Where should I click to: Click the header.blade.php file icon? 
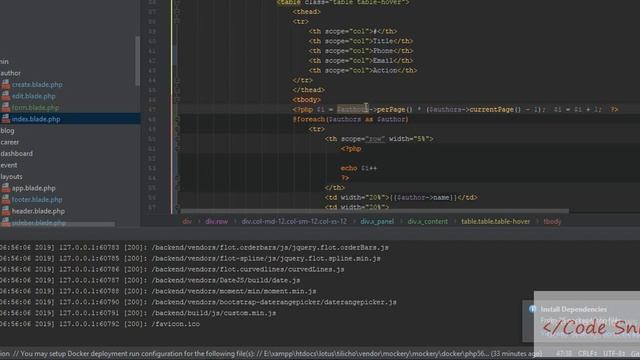tap(6, 211)
